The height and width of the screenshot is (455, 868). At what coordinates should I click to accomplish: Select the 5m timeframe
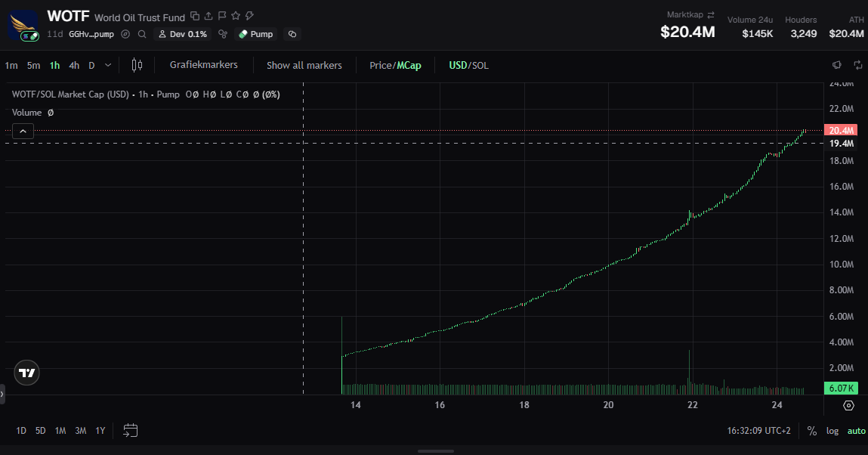tap(34, 65)
